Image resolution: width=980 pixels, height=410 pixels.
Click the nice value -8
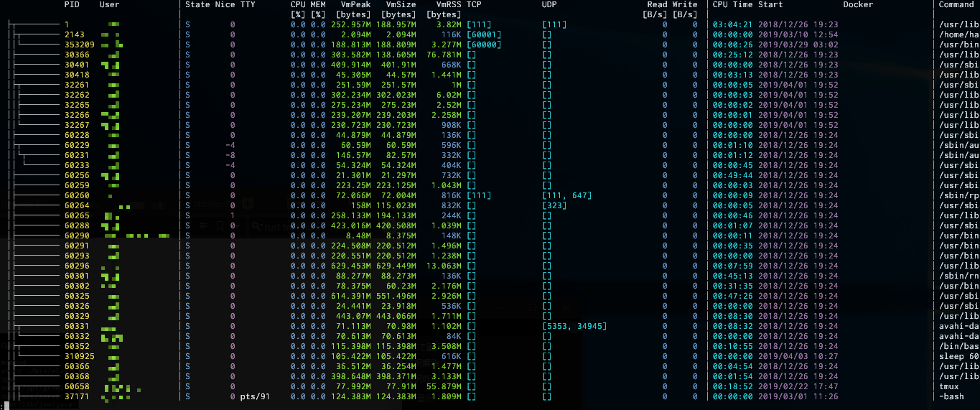click(230, 155)
